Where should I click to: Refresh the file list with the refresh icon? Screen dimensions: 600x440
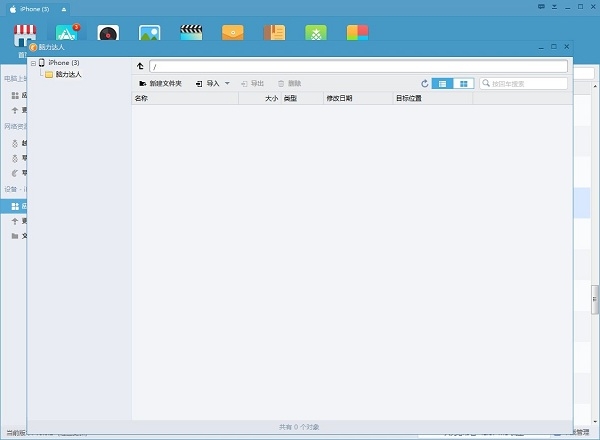click(x=424, y=83)
